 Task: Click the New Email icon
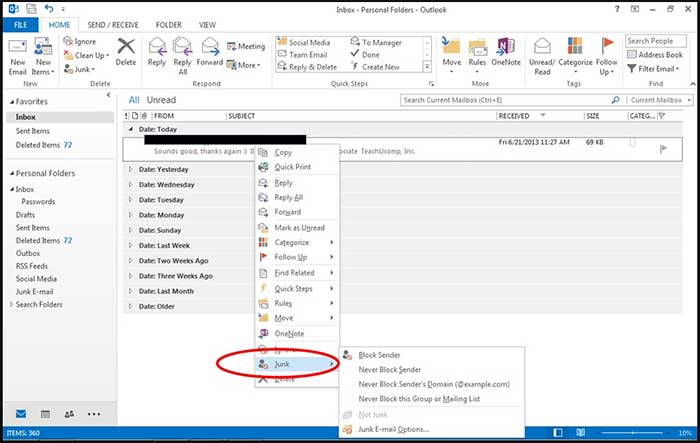[17, 47]
